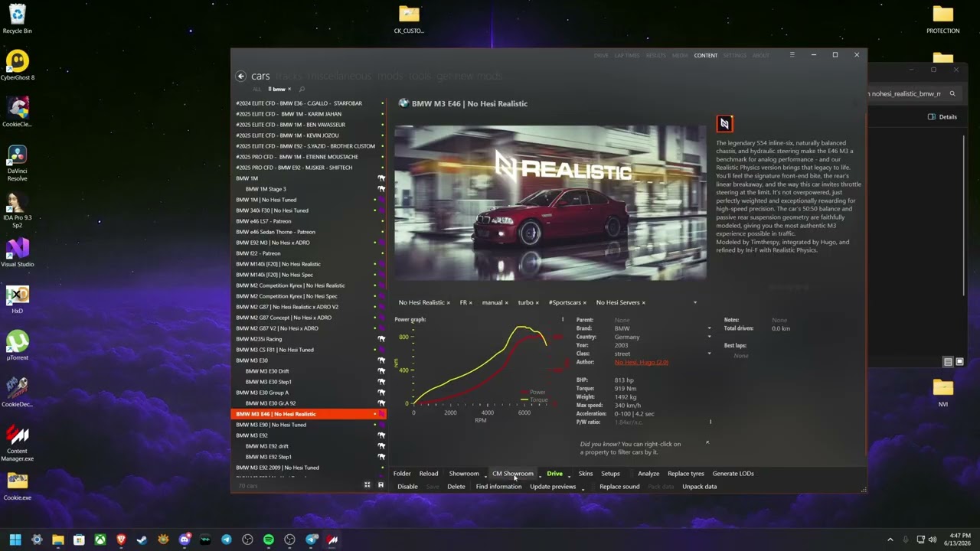Click the car preview image
This screenshot has width=980, height=551.
[550, 203]
